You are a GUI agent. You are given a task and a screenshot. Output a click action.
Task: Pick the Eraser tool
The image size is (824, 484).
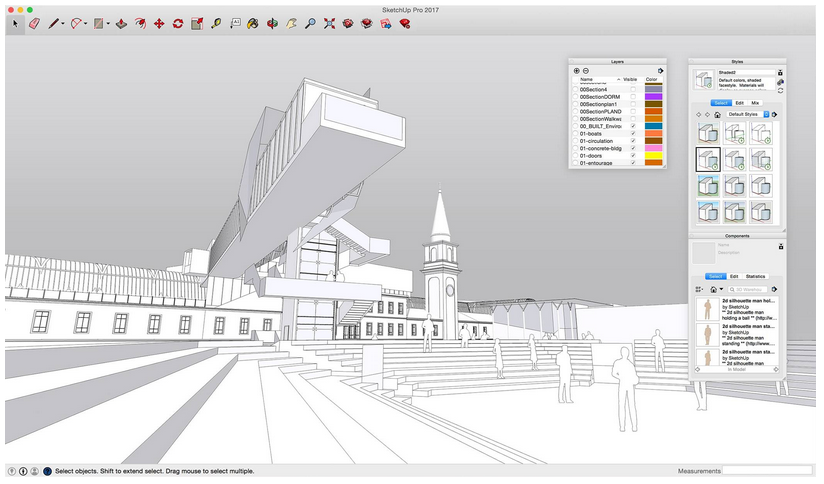point(34,24)
